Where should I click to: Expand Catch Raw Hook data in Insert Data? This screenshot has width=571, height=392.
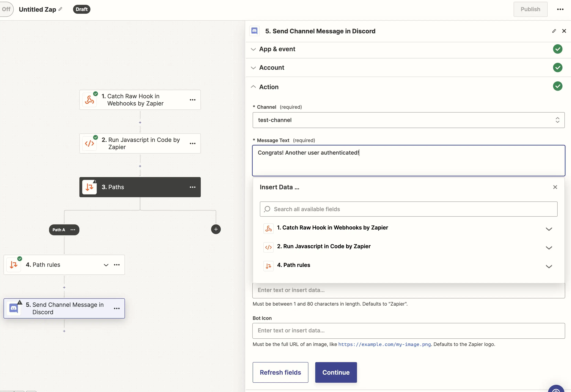point(549,229)
